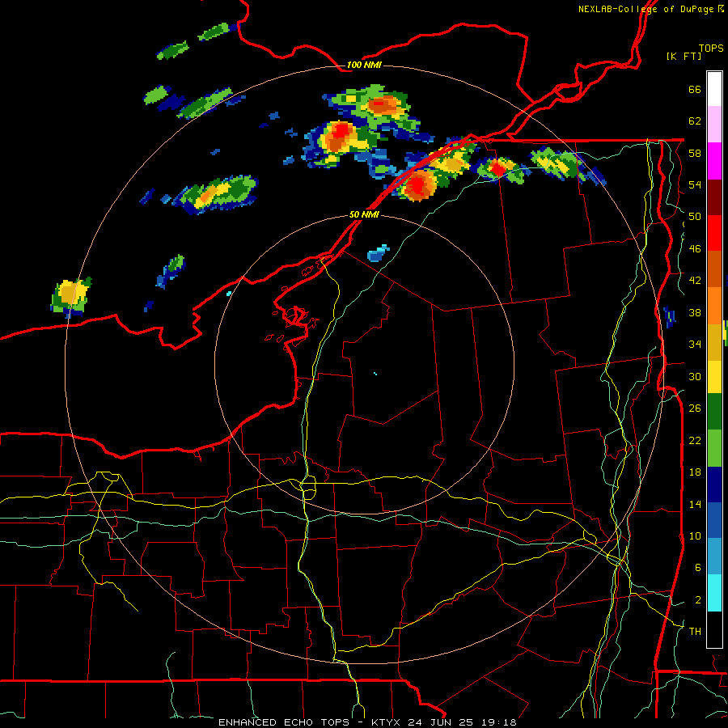Viewport: 728px width, 728px height.
Task: Select the gold 34 kft color swatch
Action: coord(714,342)
